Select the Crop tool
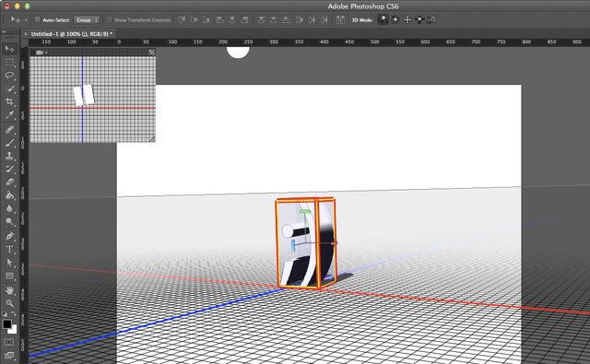Screen dimensions: 590x364 [x=9, y=101]
